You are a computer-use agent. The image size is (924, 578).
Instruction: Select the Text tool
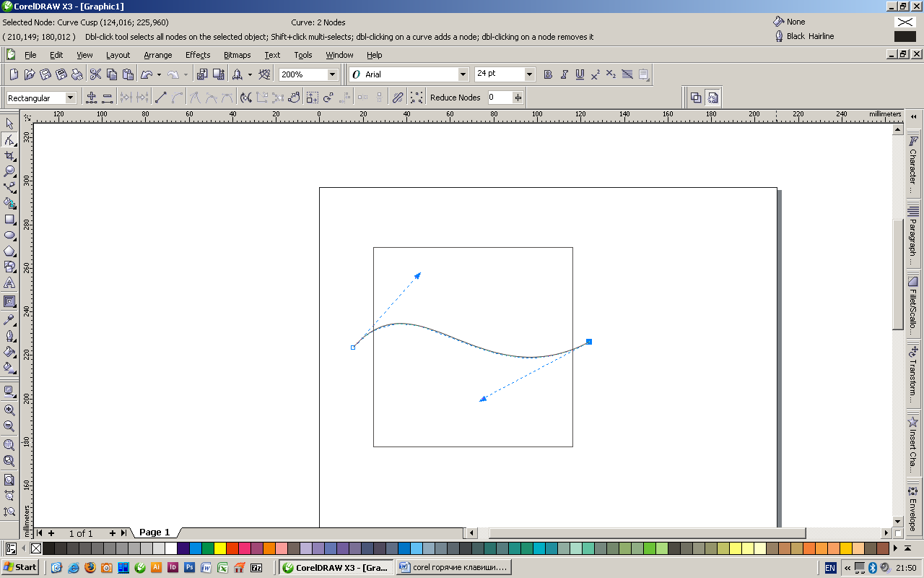coord(9,282)
